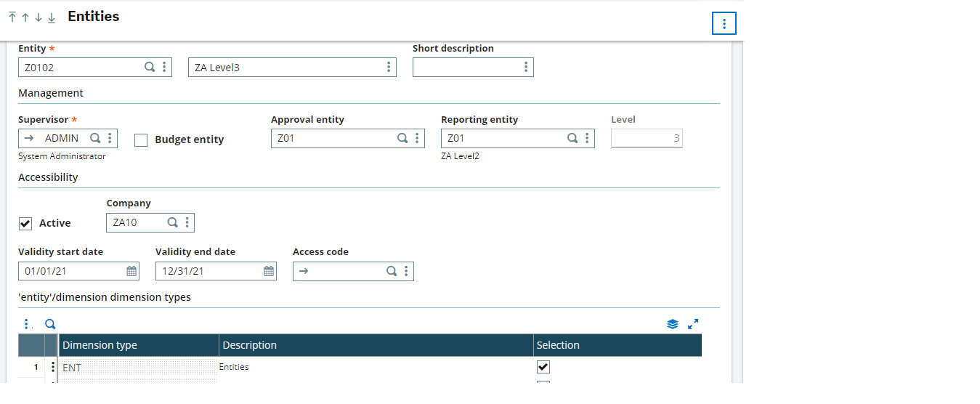Screen dimensions: 980x404
Task: Search within dimension types grid
Action: coord(50,324)
